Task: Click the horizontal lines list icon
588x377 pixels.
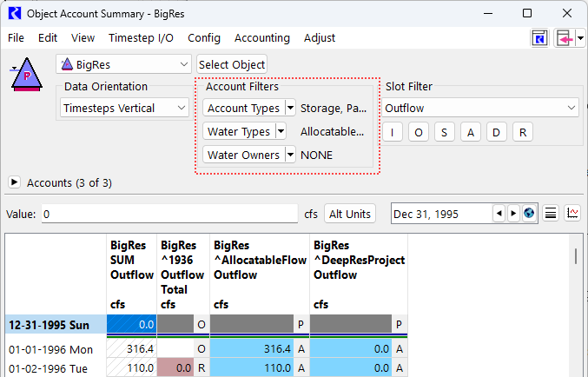Action: (x=551, y=214)
